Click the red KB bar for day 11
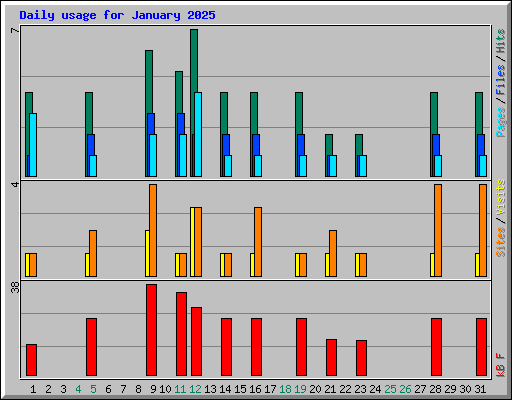 (x=181, y=334)
